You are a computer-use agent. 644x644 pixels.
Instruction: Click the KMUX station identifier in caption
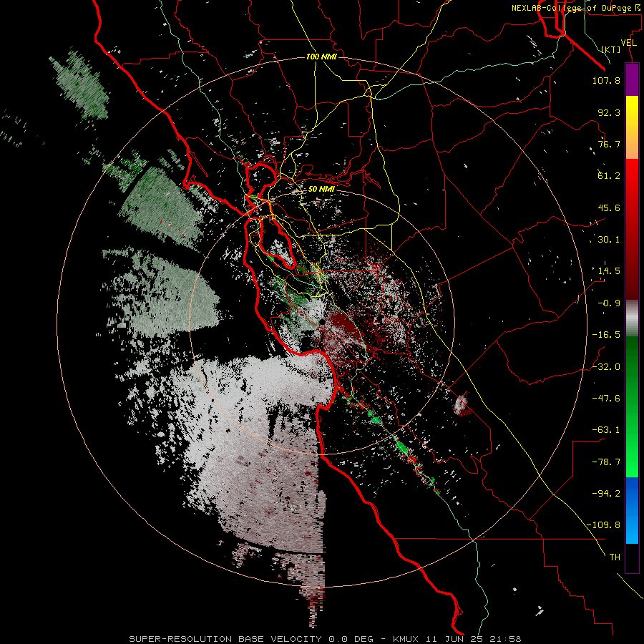pyautogui.click(x=406, y=639)
